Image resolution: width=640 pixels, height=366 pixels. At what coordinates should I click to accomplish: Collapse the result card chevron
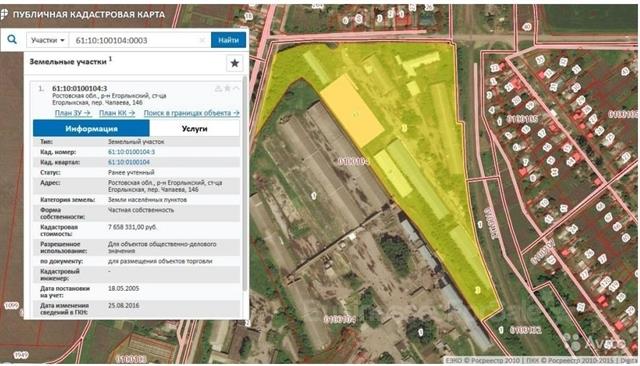coord(236,88)
